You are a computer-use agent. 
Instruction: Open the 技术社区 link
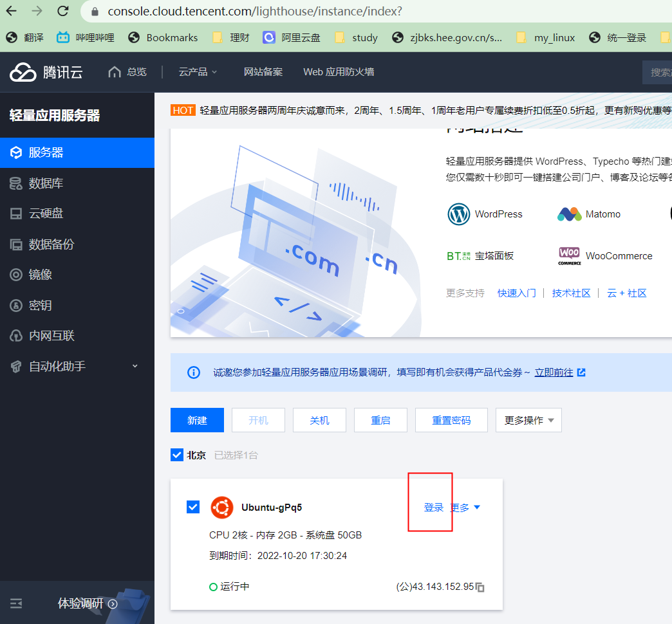[571, 293]
